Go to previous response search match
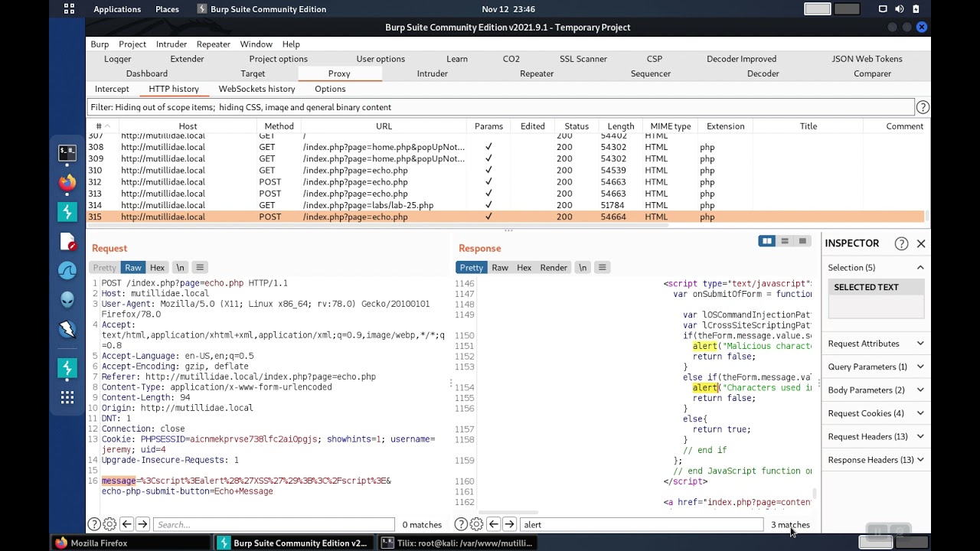 point(493,524)
